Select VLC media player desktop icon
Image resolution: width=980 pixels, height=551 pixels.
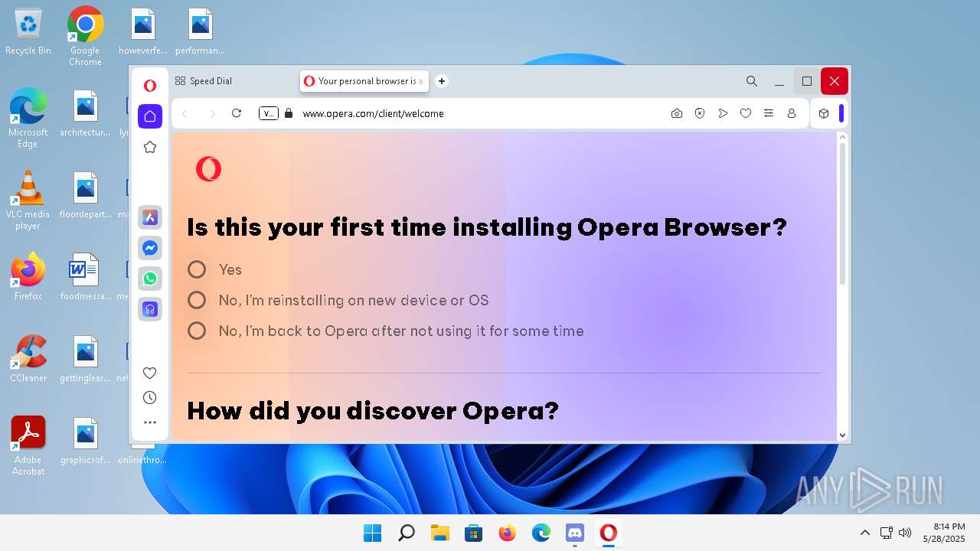(x=28, y=199)
